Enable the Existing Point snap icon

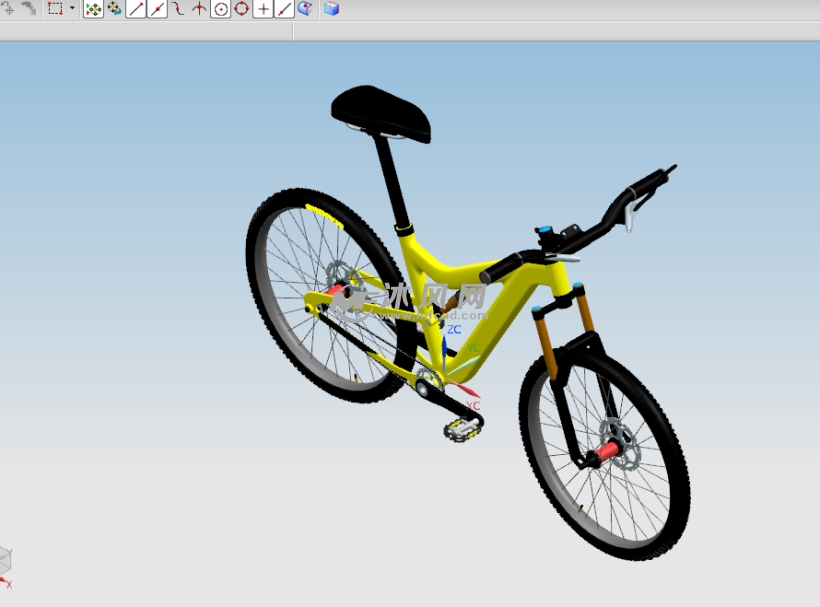pos(263,9)
